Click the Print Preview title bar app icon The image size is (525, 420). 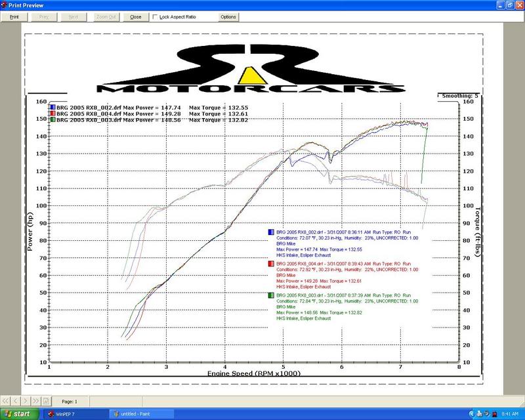4,5
